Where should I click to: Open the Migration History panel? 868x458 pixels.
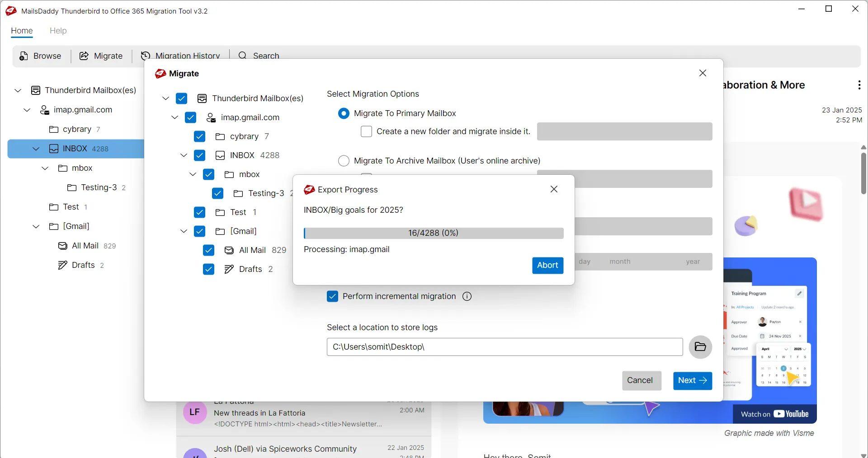[180, 56]
